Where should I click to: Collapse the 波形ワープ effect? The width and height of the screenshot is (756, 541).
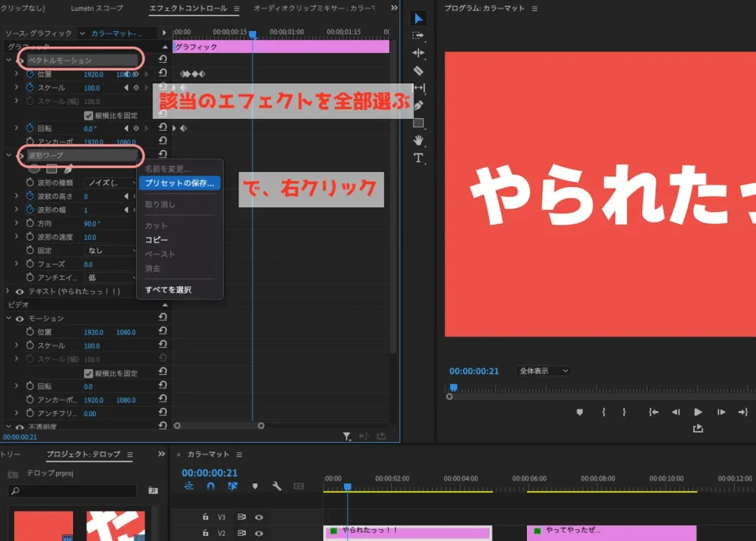7,156
